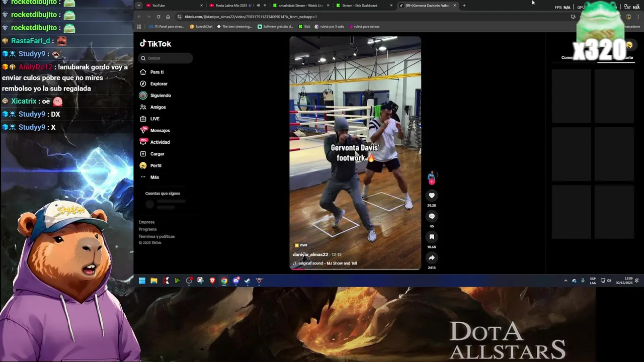Open Términos y políticas link
Viewport: 644px width, 362px height.
(156, 236)
